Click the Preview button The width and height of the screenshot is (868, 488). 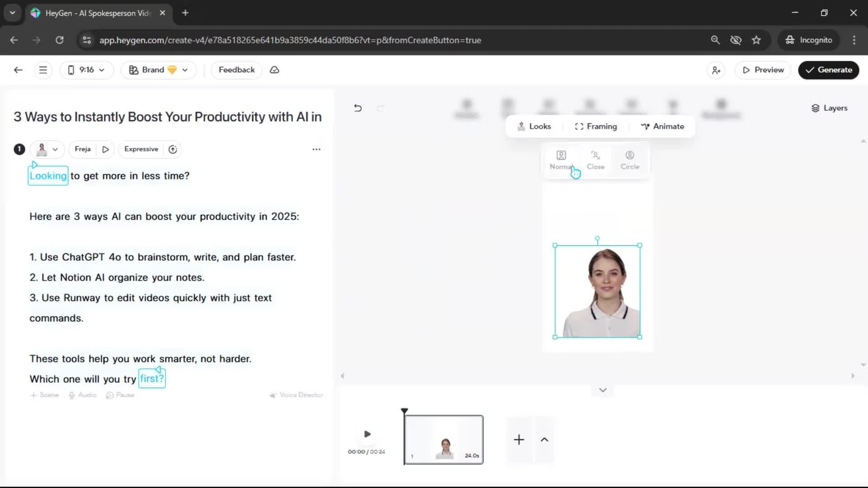[x=763, y=70]
